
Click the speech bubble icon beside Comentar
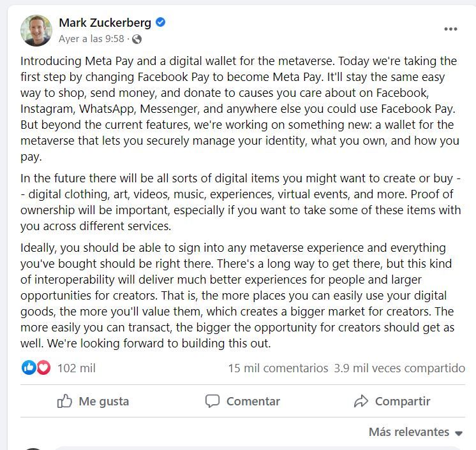[x=212, y=401]
